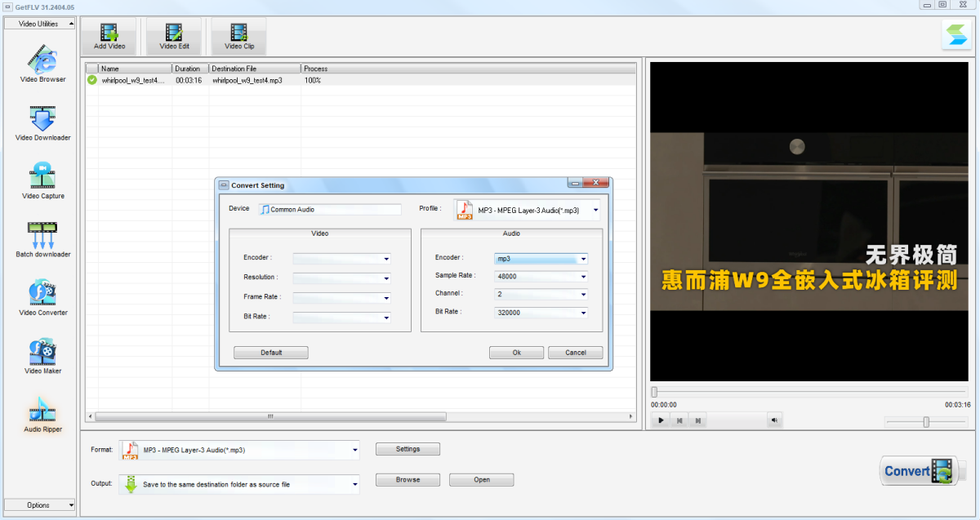Click Ok in Convert Setting dialog

(x=516, y=353)
